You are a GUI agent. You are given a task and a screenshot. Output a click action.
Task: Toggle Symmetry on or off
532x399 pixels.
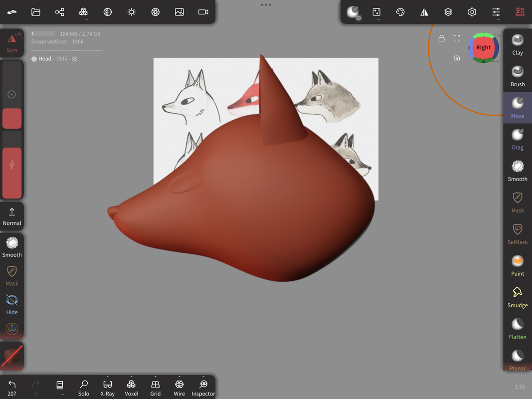coord(12,43)
